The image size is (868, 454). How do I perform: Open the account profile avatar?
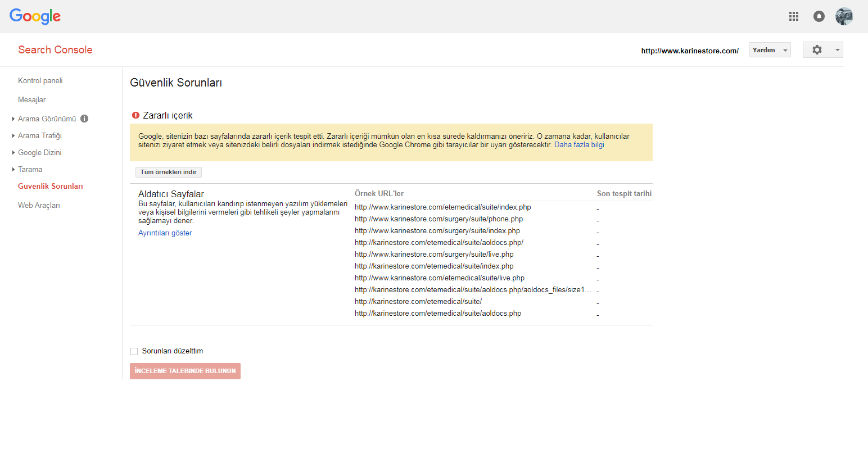tap(844, 16)
